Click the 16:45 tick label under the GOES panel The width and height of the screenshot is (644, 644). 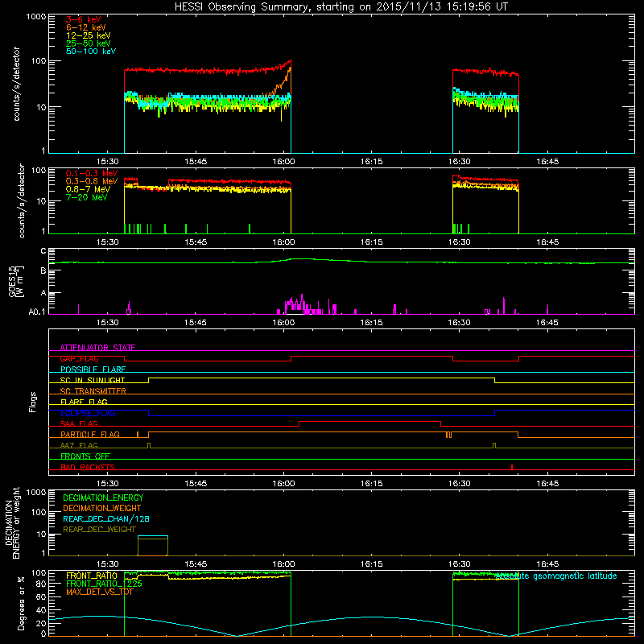click(547, 323)
